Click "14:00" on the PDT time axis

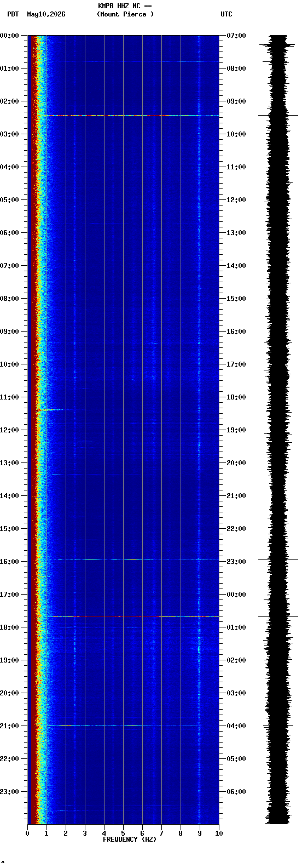click(10, 496)
